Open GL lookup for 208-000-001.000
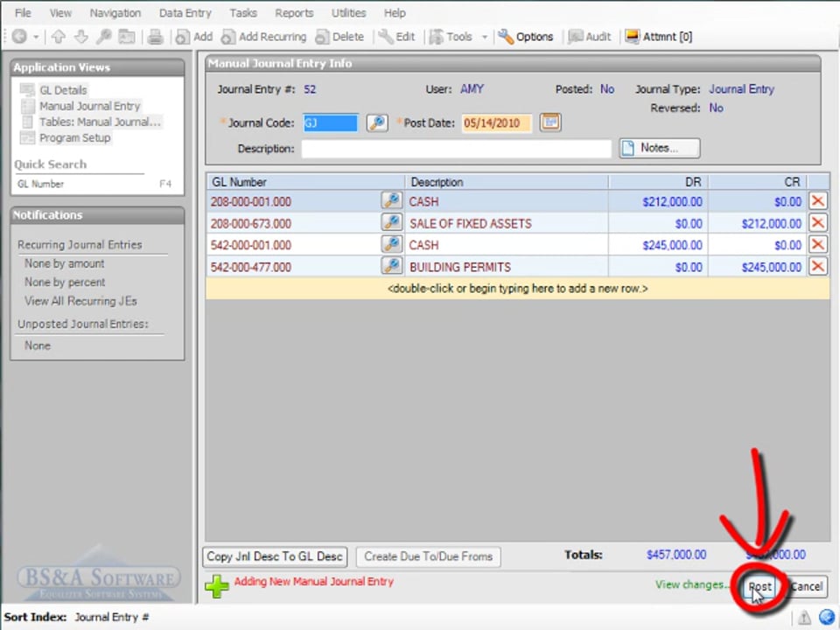 click(x=392, y=201)
